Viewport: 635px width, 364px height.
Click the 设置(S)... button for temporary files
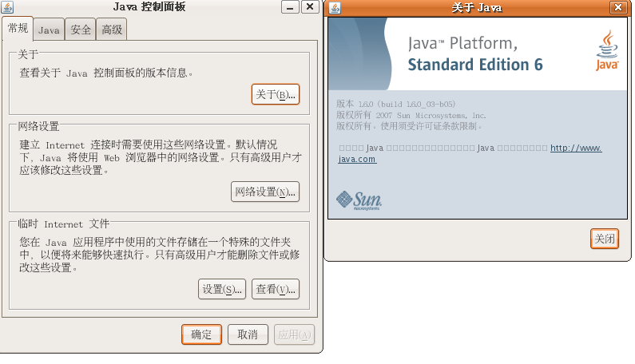click(x=222, y=289)
